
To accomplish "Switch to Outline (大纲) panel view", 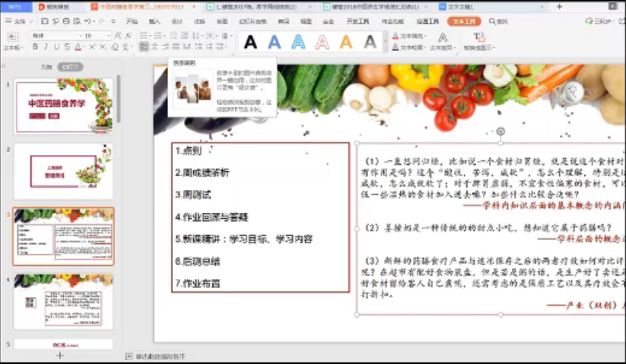I will pyautogui.click(x=46, y=67).
